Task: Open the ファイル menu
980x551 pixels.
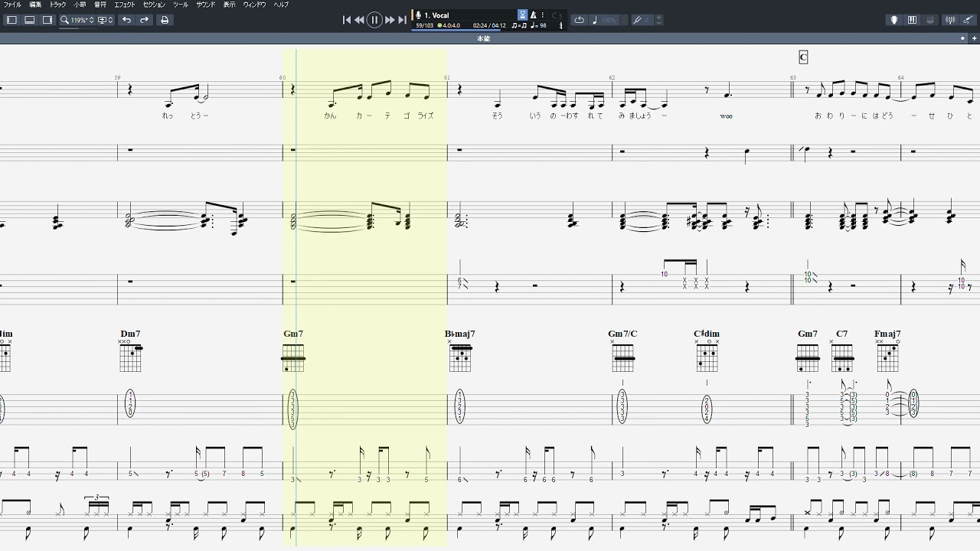Action: [12, 5]
